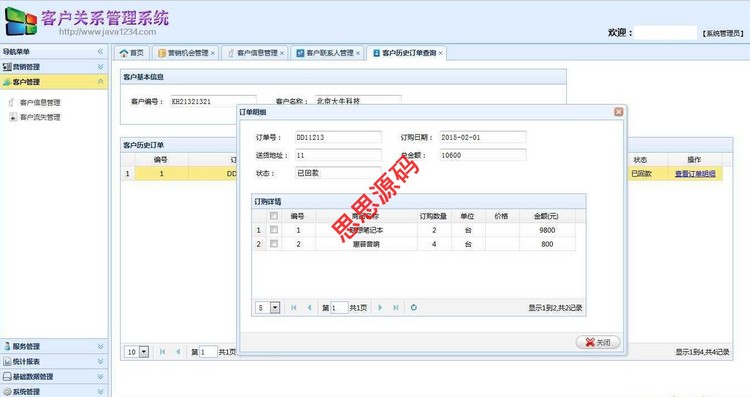The width and height of the screenshot is (750, 397).
Task: Expand the 服务管理 section
Action: pos(100,346)
